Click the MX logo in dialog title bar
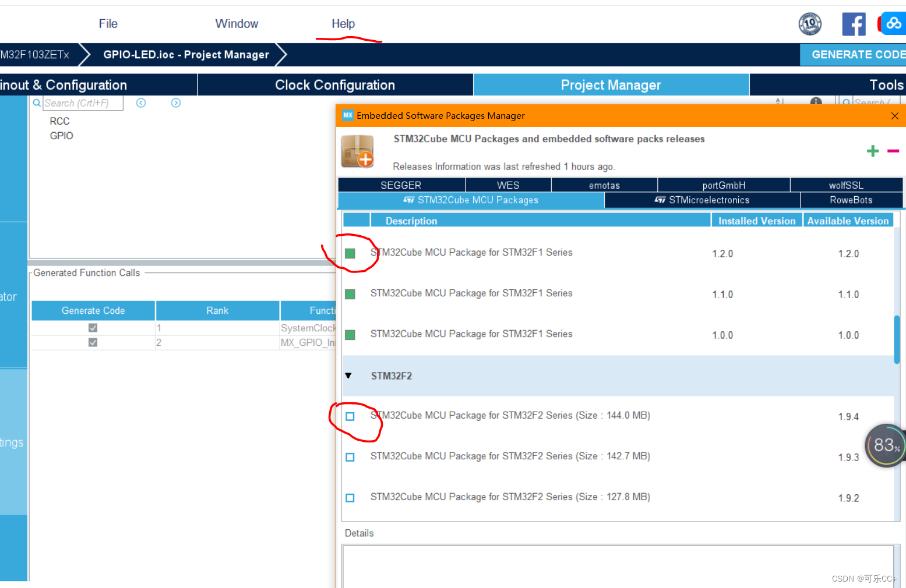906x588 pixels. [348, 115]
